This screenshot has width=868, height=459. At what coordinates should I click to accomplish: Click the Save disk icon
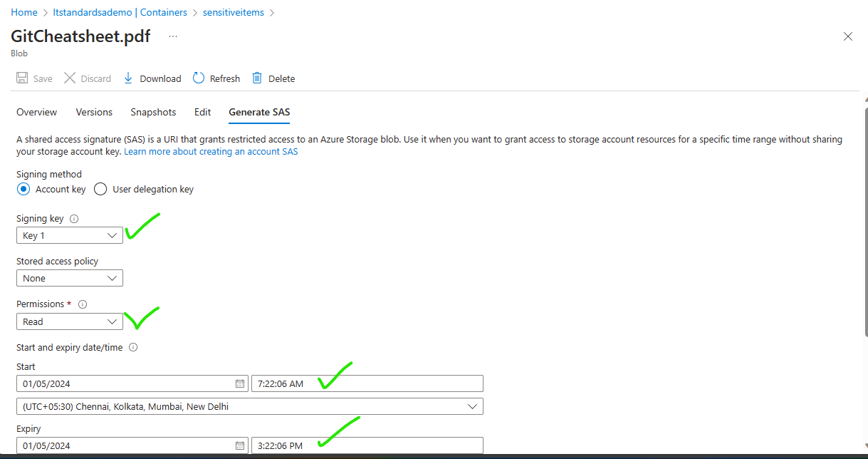coord(22,78)
